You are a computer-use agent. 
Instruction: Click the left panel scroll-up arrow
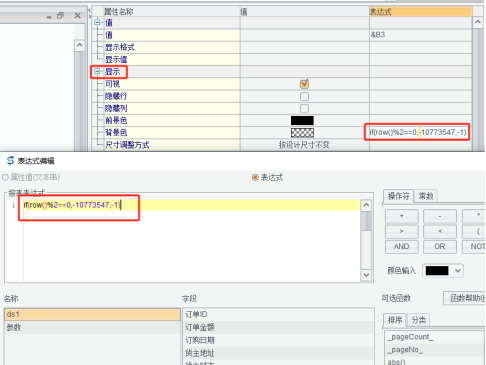tap(79, 45)
